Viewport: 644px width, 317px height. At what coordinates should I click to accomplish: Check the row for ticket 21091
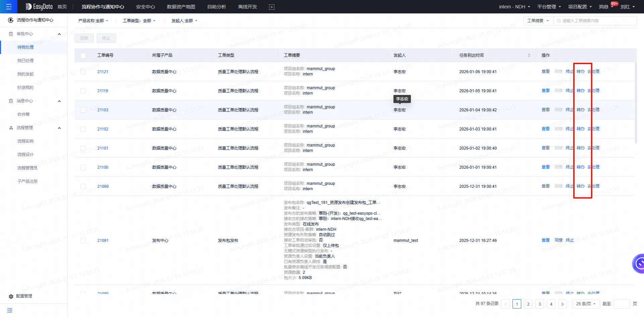coord(83,241)
